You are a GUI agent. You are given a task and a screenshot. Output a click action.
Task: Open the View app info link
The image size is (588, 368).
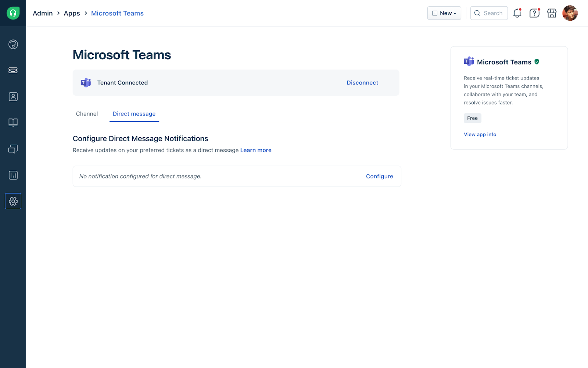coord(480,134)
